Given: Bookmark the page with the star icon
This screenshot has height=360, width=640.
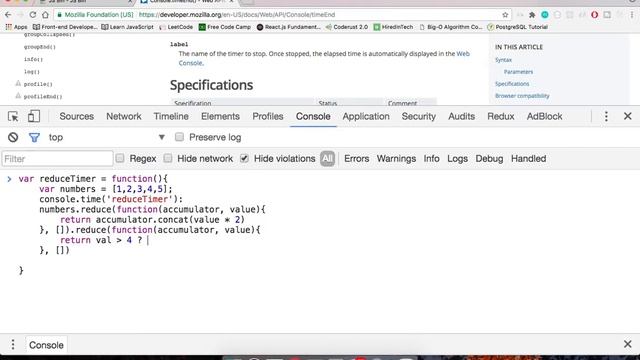Looking at the screenshot, I should [505, 15].
